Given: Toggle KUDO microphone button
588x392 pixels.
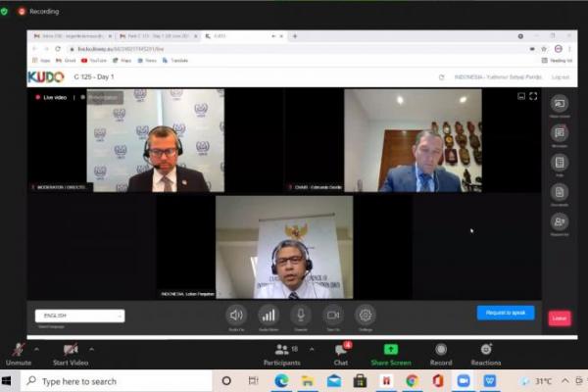Looking at the screenshot, I should pos(301,316).
